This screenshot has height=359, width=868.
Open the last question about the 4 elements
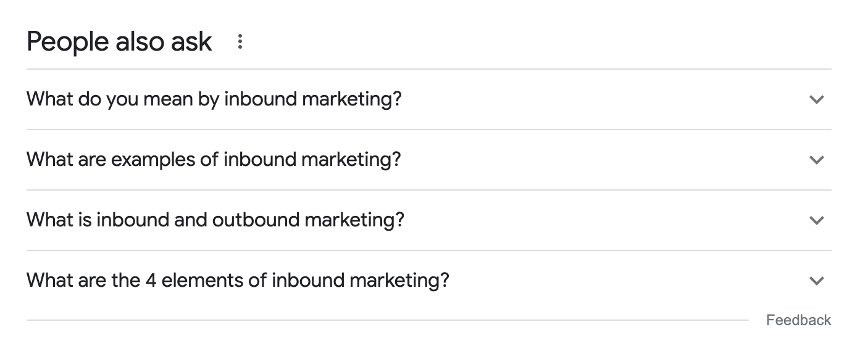[x=238, y=281]
